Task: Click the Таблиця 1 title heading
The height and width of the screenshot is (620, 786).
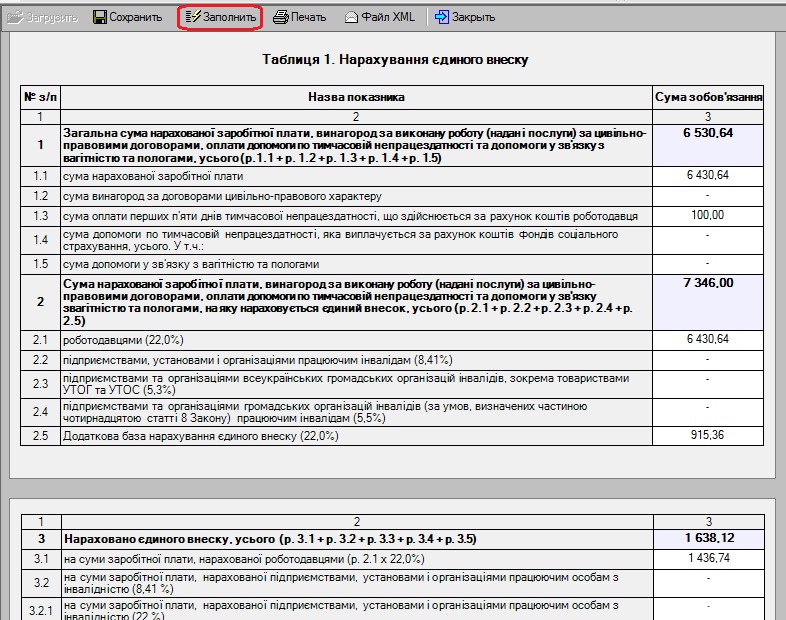Action: coord(395,60)
